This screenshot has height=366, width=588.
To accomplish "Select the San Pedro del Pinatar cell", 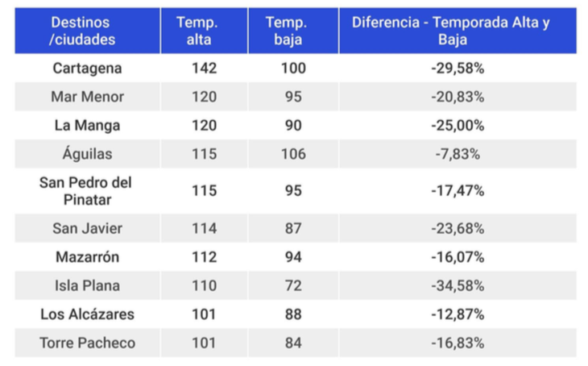I will click(x=87, y=191).
